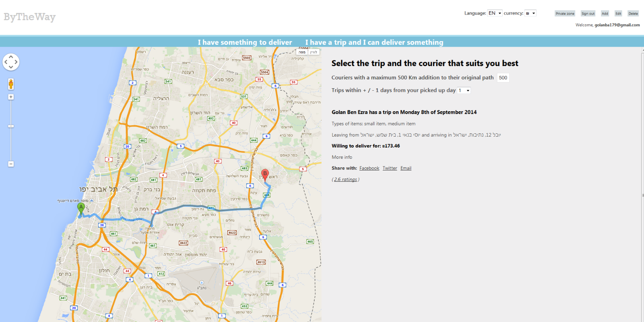Share the trip via Email
The image size is (644, 322).
click(406, 168)
